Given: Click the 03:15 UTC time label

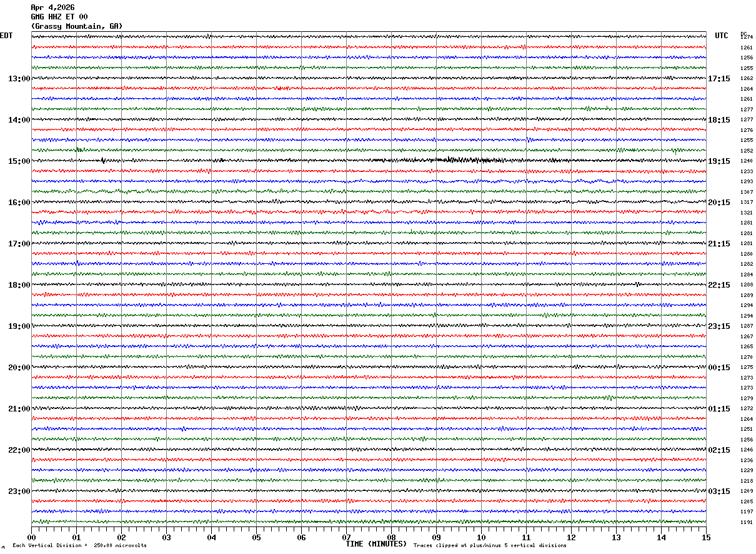Looking at the screenshot, I should point(719,491).
